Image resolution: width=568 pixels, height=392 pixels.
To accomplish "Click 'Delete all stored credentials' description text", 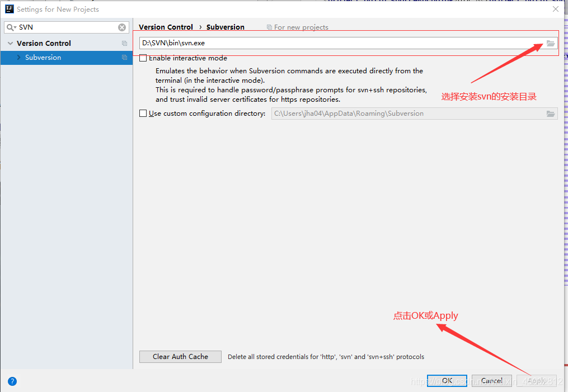I will 326,357.
